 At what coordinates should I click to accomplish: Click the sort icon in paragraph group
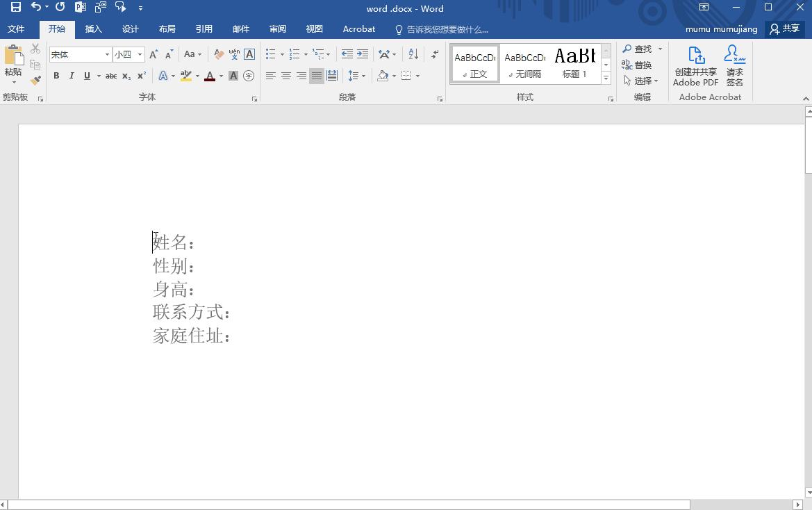pyautogui.click(x=413, y=54)
